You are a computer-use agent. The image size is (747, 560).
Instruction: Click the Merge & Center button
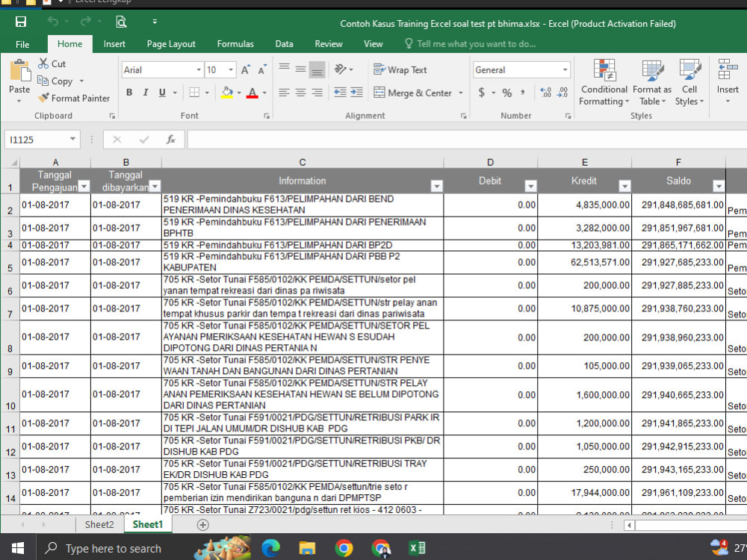tap(412, 93)
